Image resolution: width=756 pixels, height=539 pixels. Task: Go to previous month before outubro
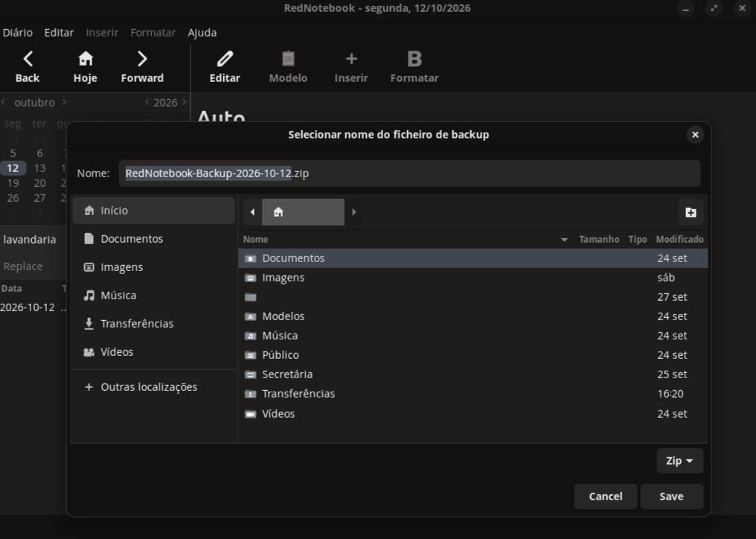pyautogui.click(x=4, y=102)
